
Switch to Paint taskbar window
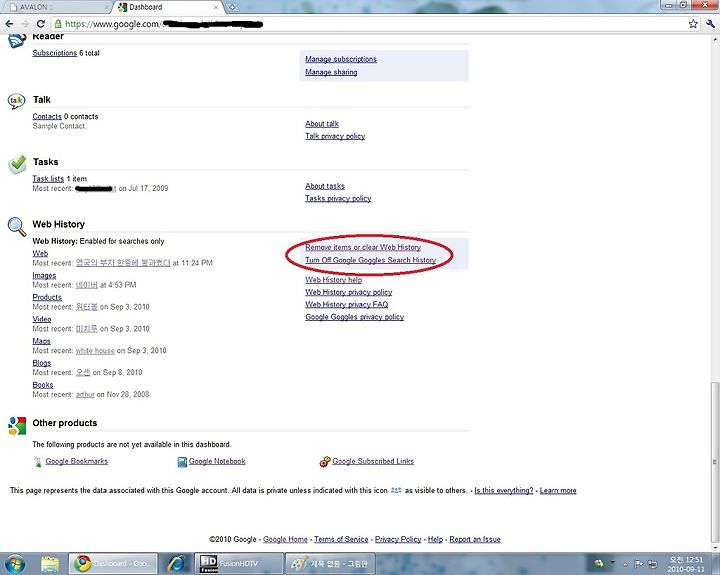[331, 564]
